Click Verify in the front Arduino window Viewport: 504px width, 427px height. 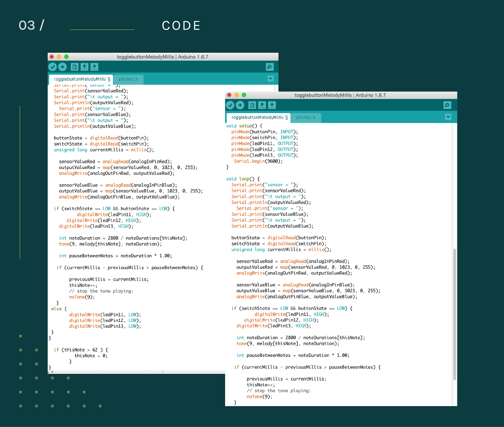[x=230, y=105]
